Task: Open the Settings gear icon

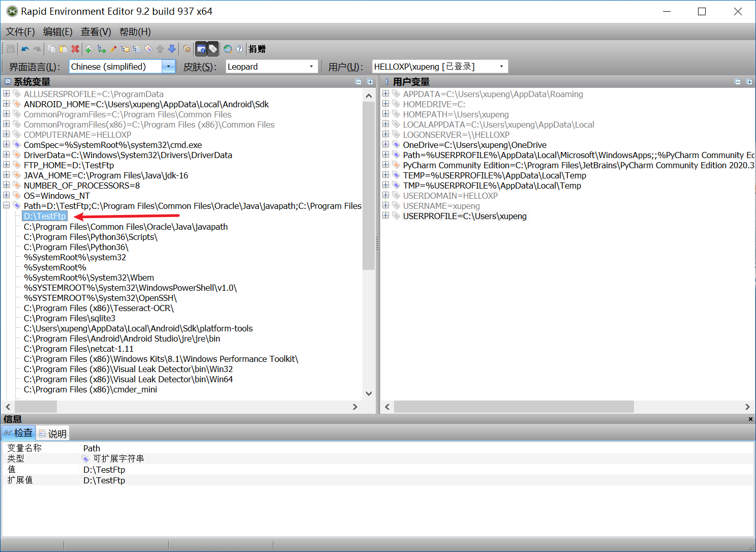Action: 186,48
